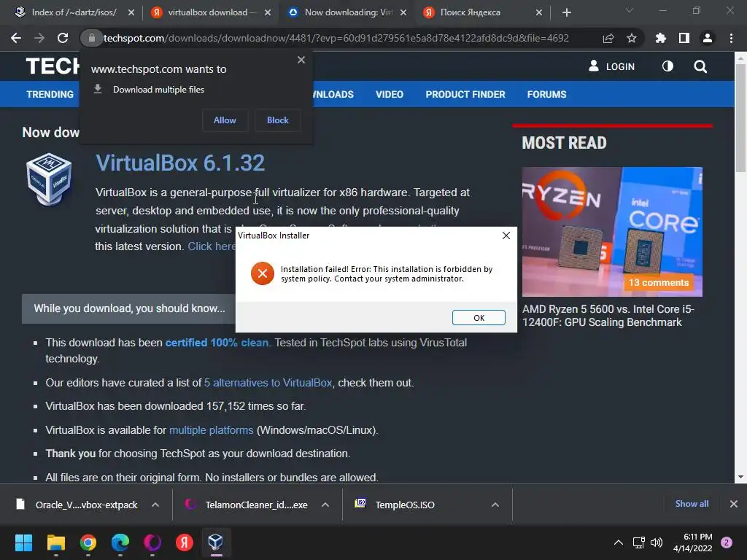Allow multiple file downloads
The width and height of the screenshot is (747, 560).
coord(225,120)
